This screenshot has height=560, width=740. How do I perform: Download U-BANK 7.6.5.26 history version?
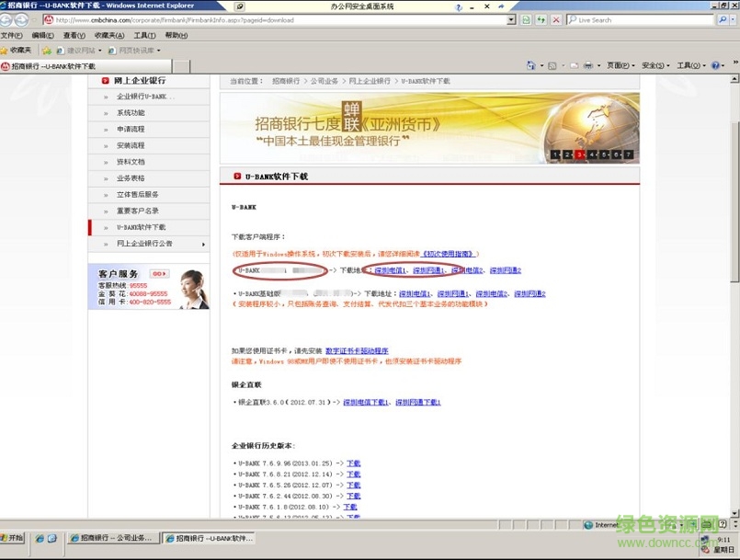(x=354, y=485)
